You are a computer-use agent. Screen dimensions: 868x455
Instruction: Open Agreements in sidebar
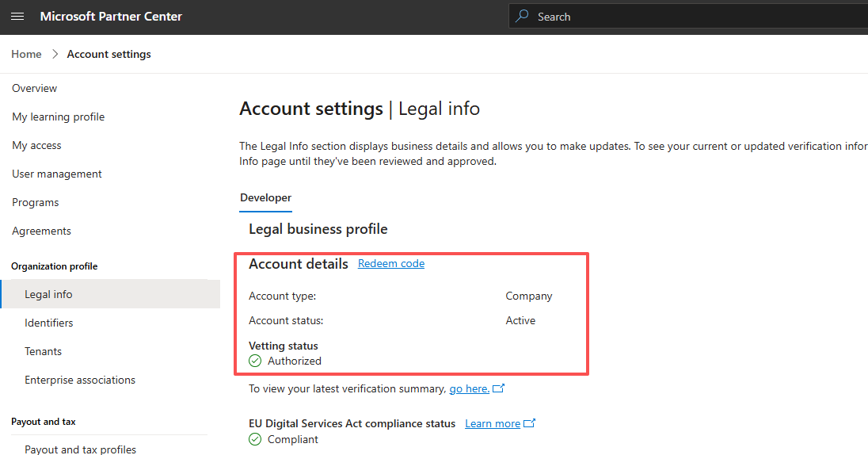41,231
